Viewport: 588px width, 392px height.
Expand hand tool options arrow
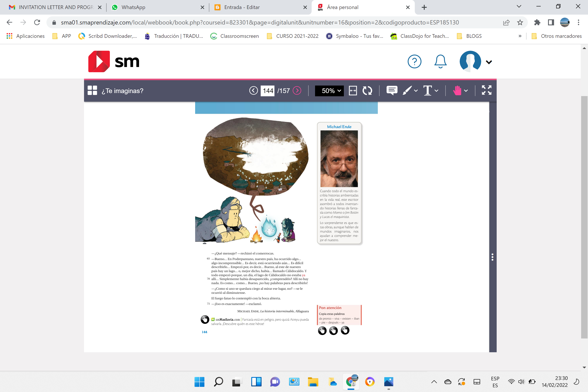click(466, 91)
